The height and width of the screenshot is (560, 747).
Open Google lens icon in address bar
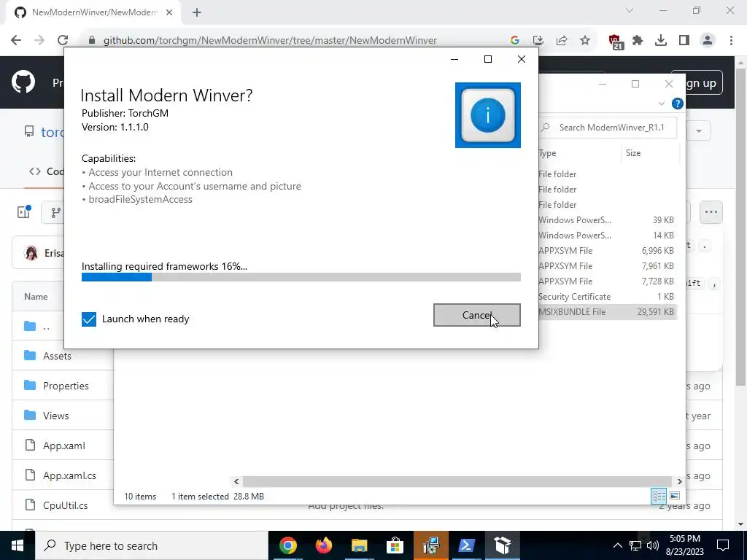pyautogui.click(x=514, y=41)
